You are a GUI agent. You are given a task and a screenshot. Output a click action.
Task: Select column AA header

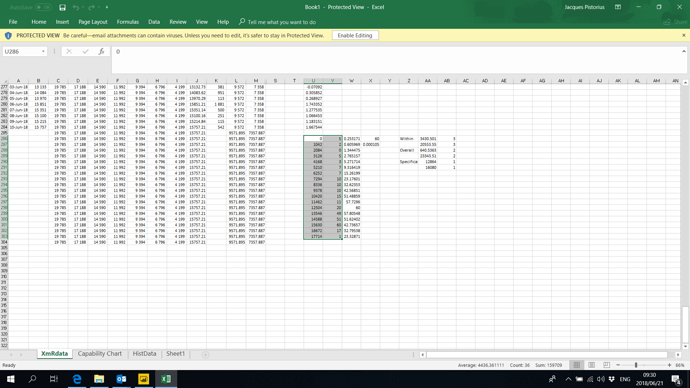pyautogui.click(x=427, y=81)
